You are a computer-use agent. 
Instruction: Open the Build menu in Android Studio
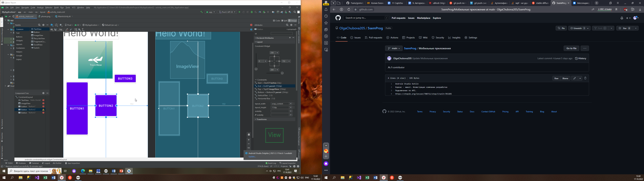click(x=57, y=8)
